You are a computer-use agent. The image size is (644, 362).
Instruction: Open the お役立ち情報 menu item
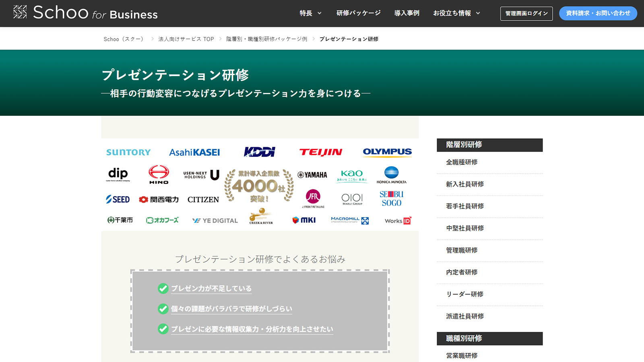coord(452,13)
